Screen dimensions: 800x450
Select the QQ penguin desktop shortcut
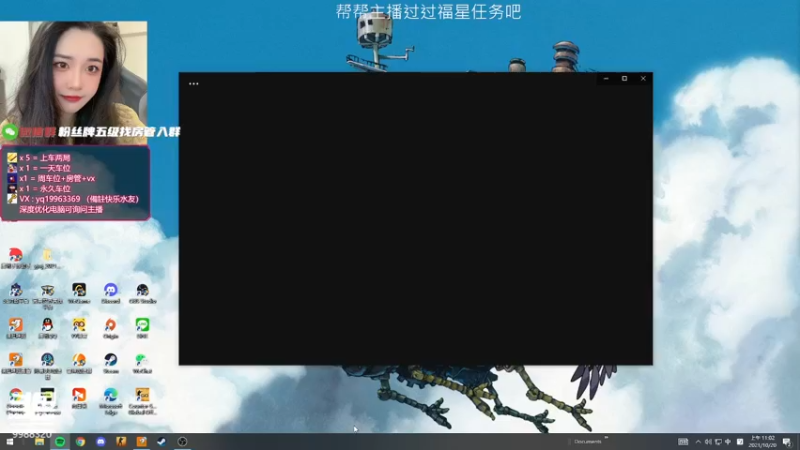point(47,329)
